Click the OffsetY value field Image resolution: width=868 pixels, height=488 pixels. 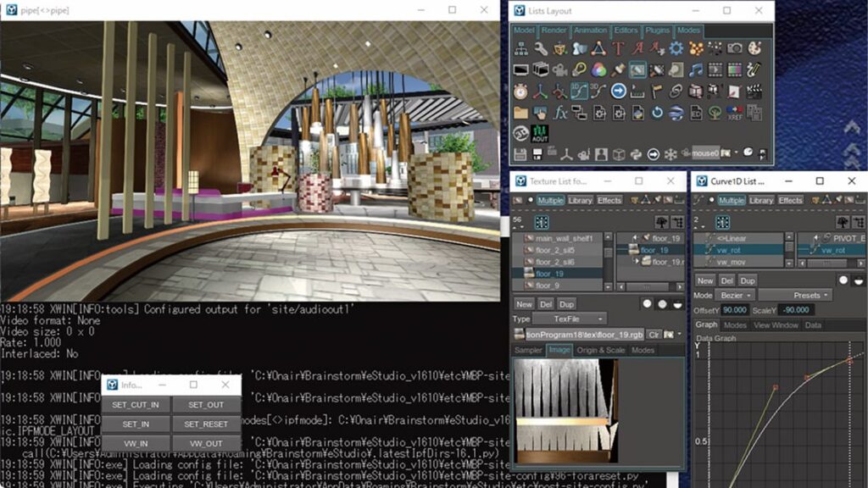coord(734,310)
